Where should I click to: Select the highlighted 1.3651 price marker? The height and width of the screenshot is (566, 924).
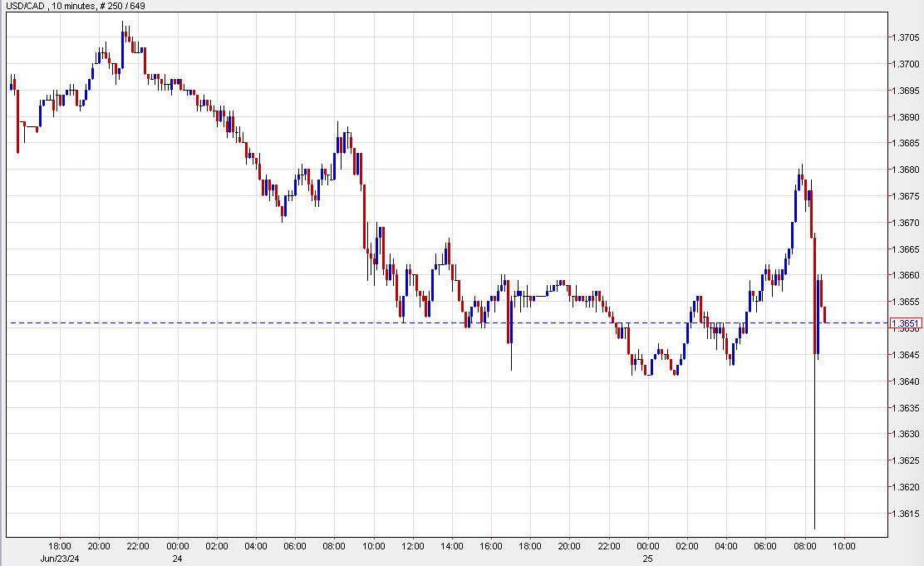[x=905, y=321]
